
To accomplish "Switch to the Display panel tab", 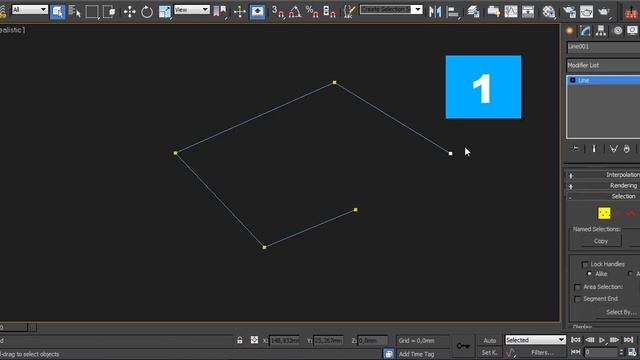I will [x=632, y=31].
